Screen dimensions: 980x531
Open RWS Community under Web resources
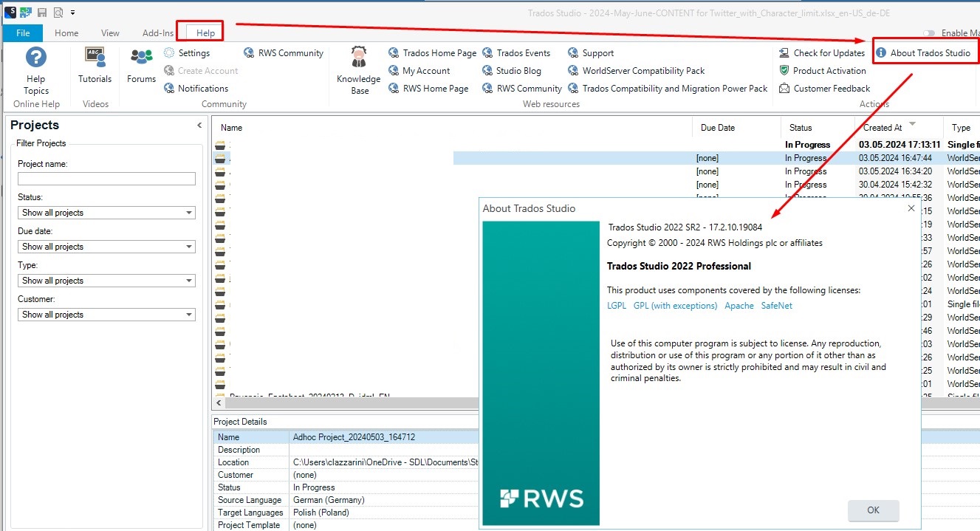pos(522,89)
